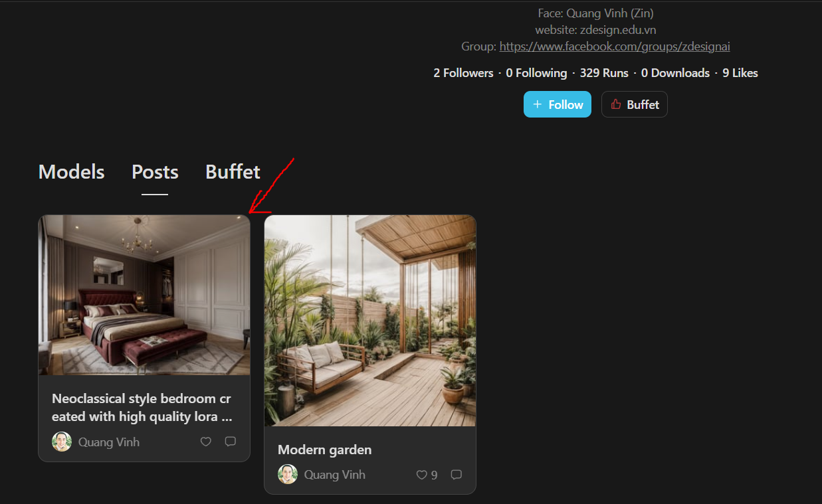Click the Quang Vinh avatar on the Modern garden card
The width and height of the screenshot is (822, 504).
pos(288,474)
